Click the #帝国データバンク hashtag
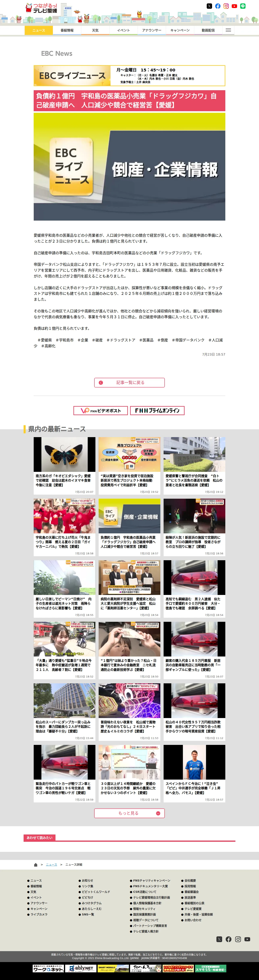 [x=188, y=340]
